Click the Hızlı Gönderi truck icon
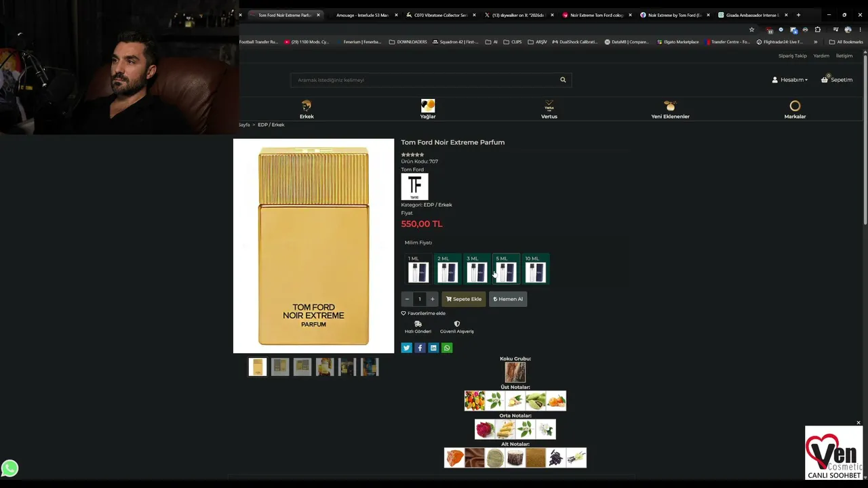The height and width of the screenshot is (488, 868). [418, 324]
